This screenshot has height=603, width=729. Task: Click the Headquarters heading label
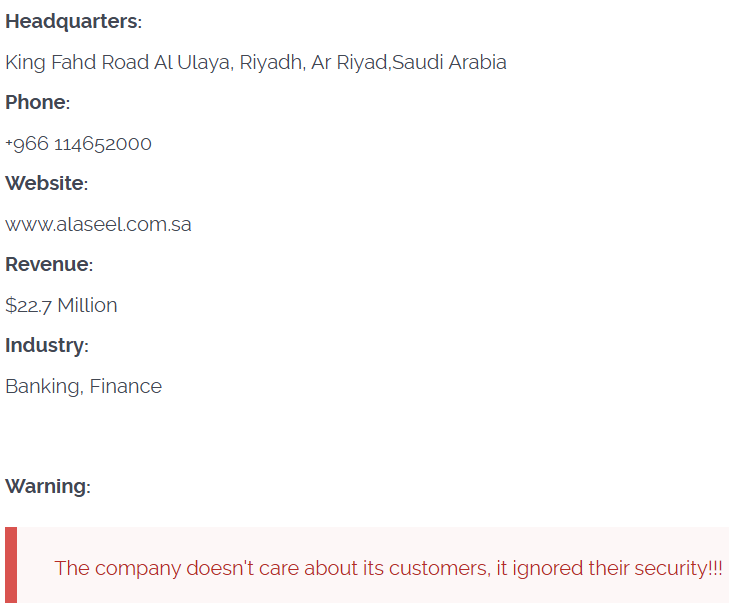pyautogui.click(x=73, y=22)
